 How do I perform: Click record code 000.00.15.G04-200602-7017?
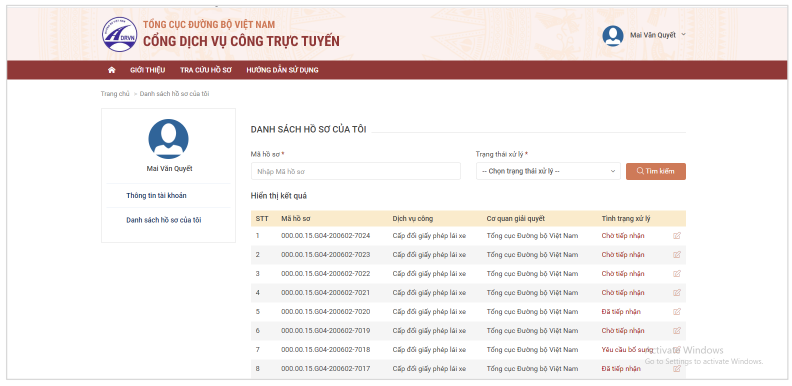click(325, 369)
